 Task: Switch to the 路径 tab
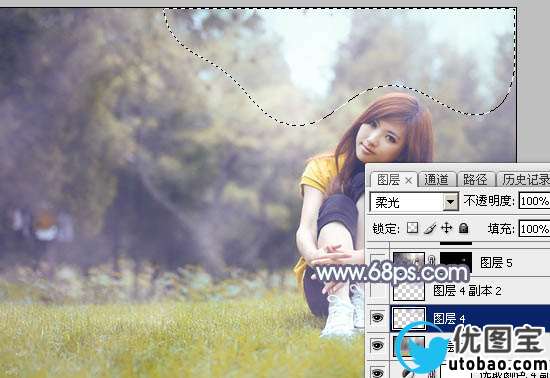[475, 180]
